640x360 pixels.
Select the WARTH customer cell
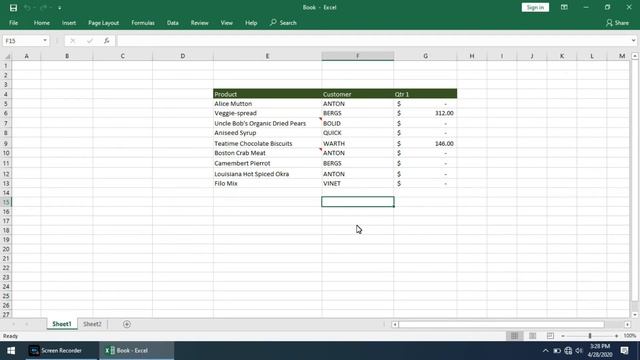point(358,143)
